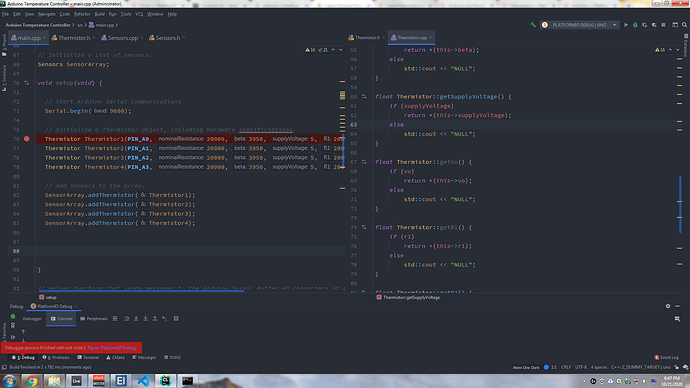
Task: Open the Problems tool window
Action: (x=56, y=358)
